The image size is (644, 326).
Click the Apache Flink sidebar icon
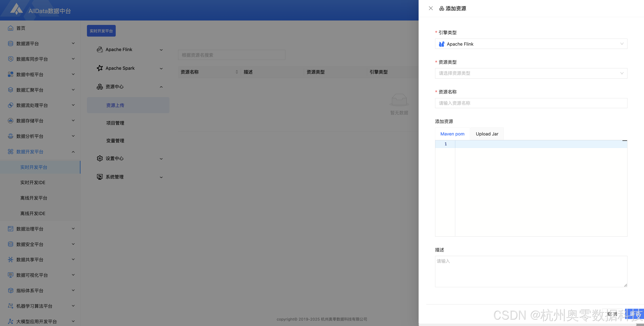point(100,49)
